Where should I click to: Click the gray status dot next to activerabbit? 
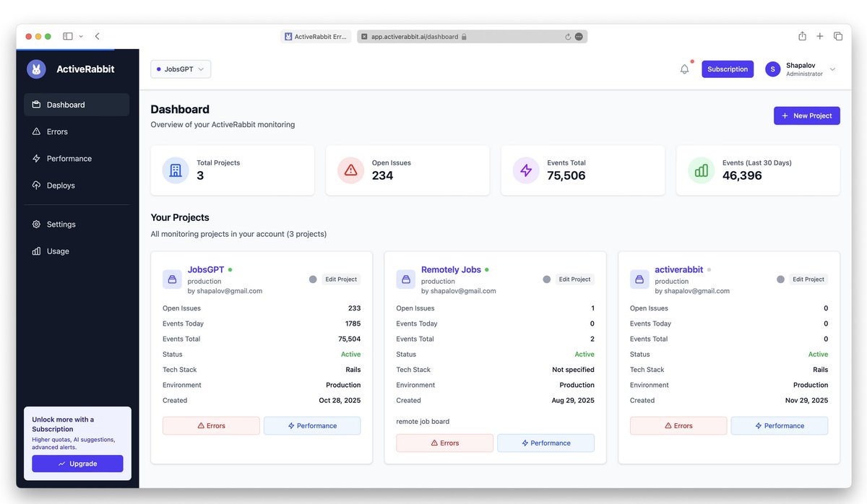click(709, 270)
